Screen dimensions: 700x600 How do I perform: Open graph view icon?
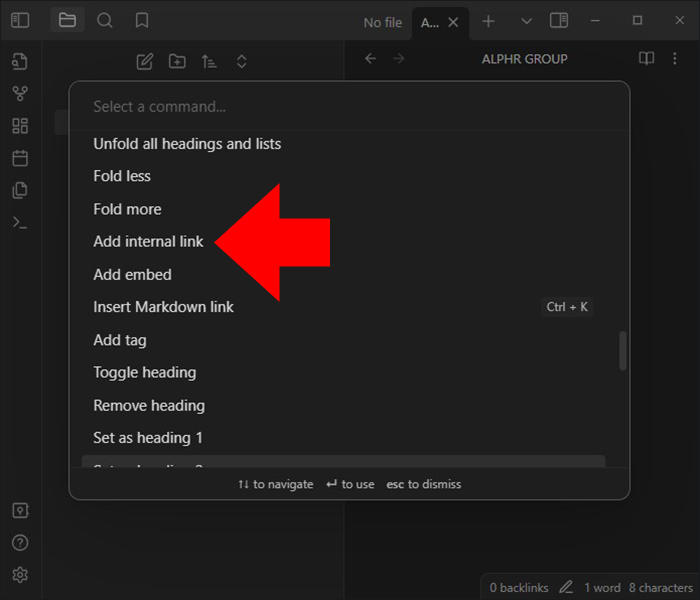(20, 94)
